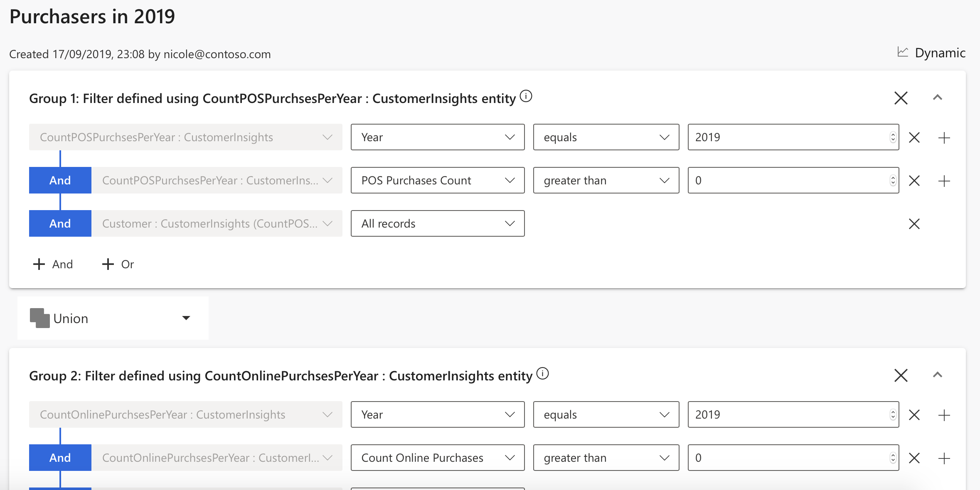Delete the Count Online Purchases row
This screenshot has width=980, height=490.
[x=914, y=458]
